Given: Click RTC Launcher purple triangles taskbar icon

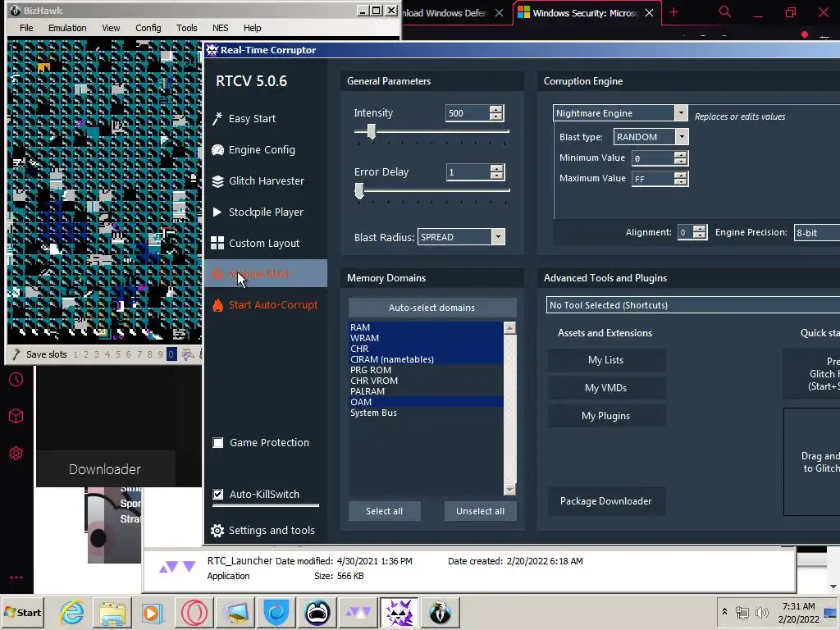Looking at the screenshot, I should 358,612.
